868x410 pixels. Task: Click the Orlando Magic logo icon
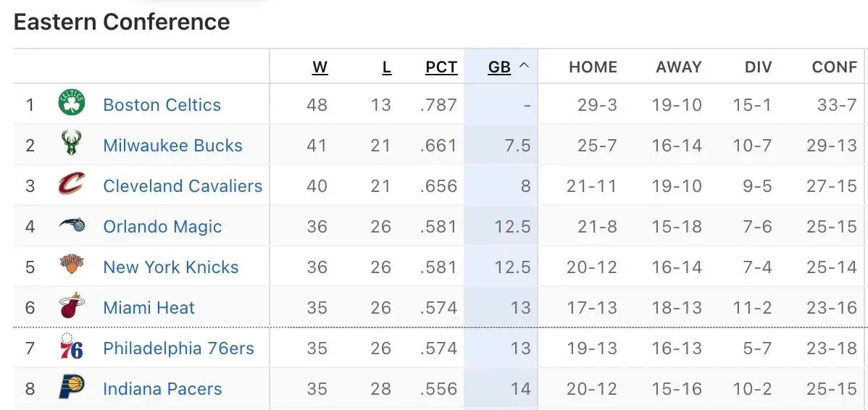coord(72,225)
